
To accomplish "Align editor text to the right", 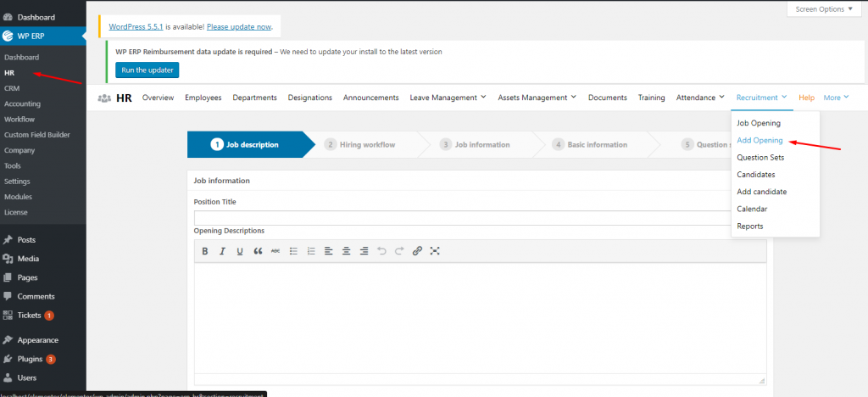I will coord(364,251).
